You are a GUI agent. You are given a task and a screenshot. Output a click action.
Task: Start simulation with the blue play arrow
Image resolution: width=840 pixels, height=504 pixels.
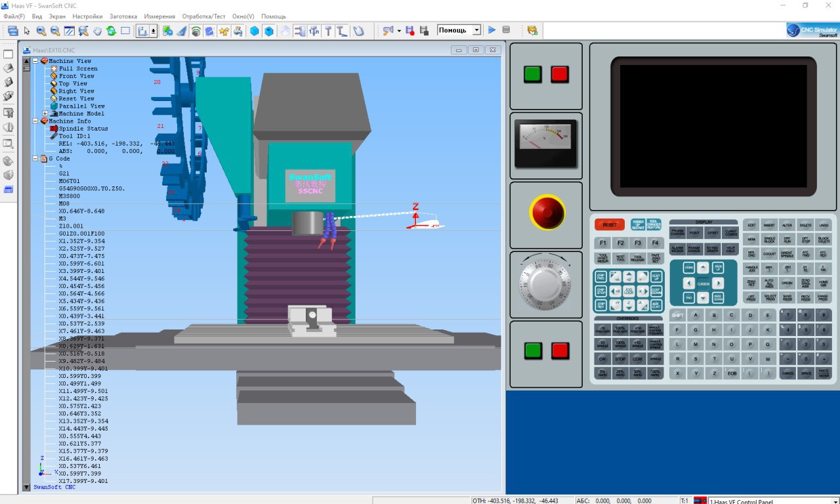pos(492,30)
